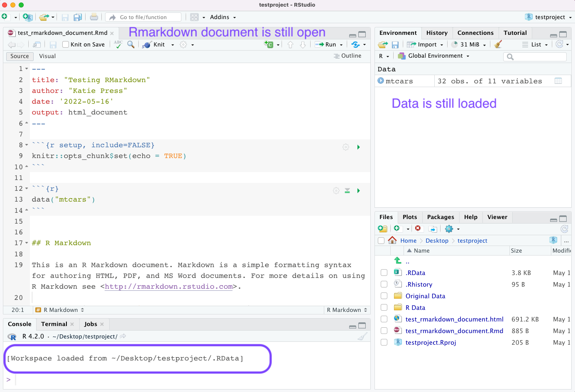
Task: Check test_rmarkdown_document.Rmd checkbox
Action: pos(384,331)
